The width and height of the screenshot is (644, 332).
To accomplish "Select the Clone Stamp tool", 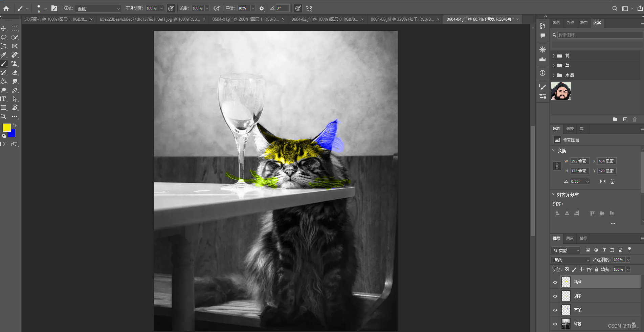I will (15, 64).
